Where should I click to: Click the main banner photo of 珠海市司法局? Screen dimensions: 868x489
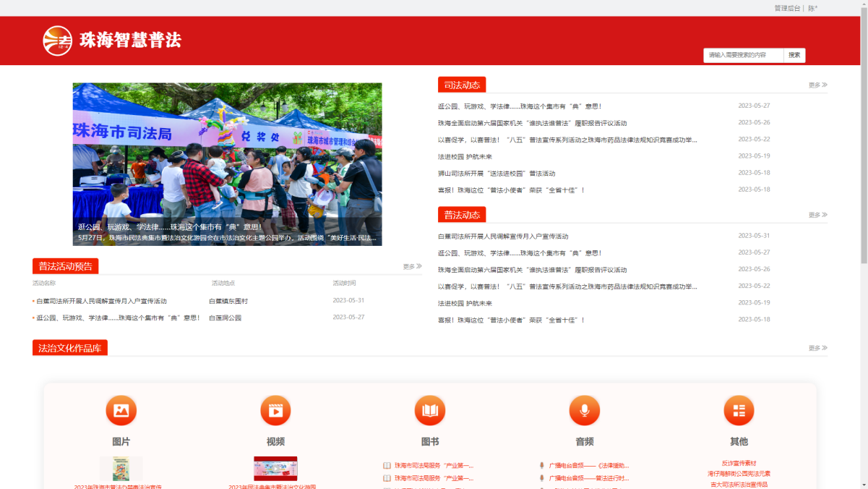click(227, 152)
